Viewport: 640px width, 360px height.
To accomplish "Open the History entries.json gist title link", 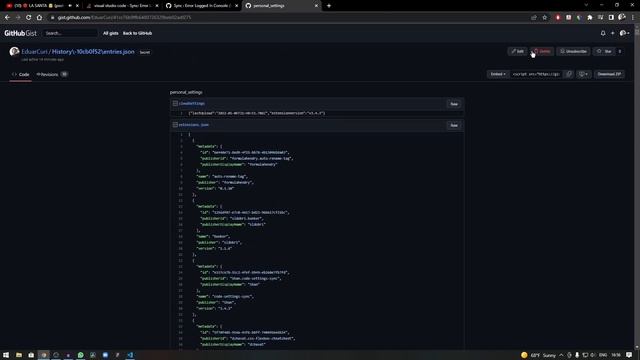I will pos(93,52).
